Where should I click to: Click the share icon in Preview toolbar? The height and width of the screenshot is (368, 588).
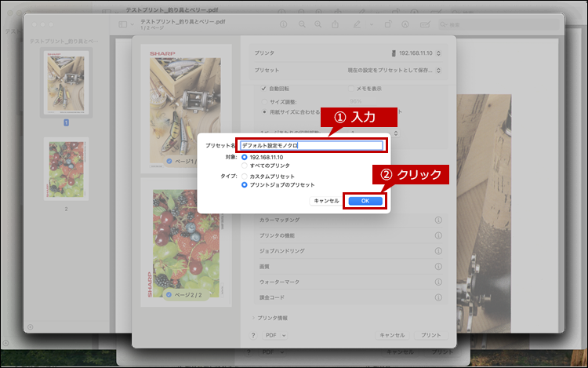[337, 24]
